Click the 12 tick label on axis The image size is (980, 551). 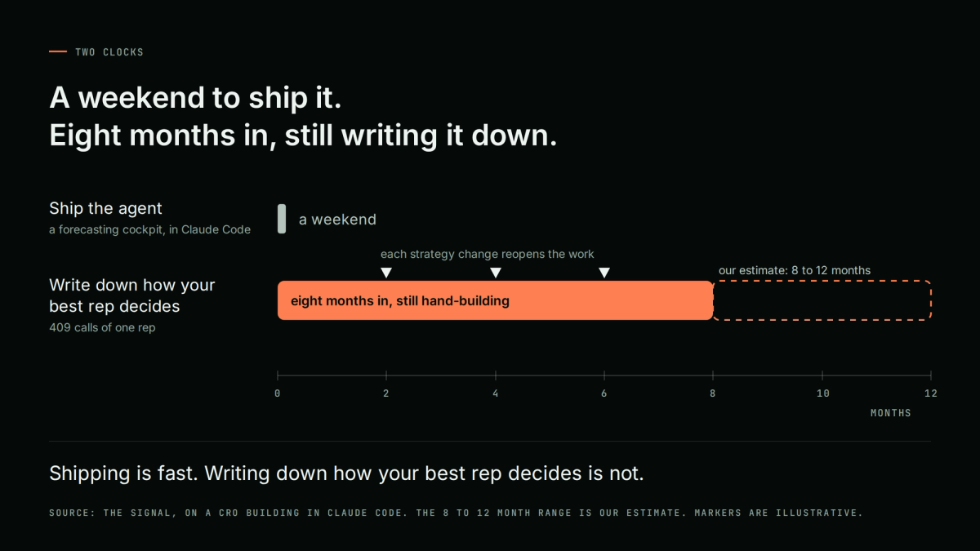point(931,393)
